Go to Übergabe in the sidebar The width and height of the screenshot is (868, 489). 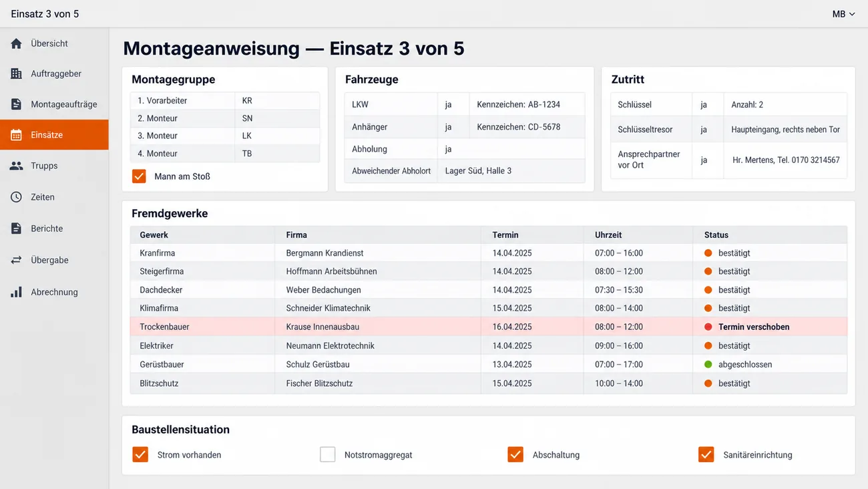pyautogui.click(x=54, y=260)
